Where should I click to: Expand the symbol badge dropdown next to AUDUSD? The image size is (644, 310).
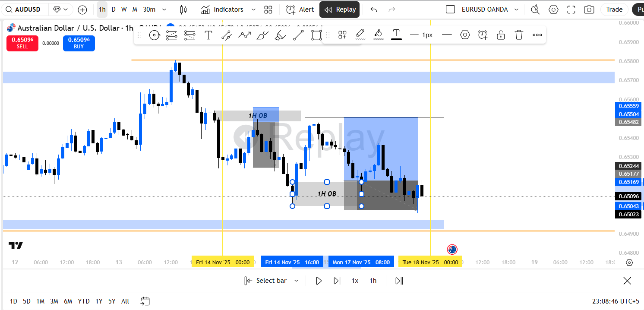60,9
